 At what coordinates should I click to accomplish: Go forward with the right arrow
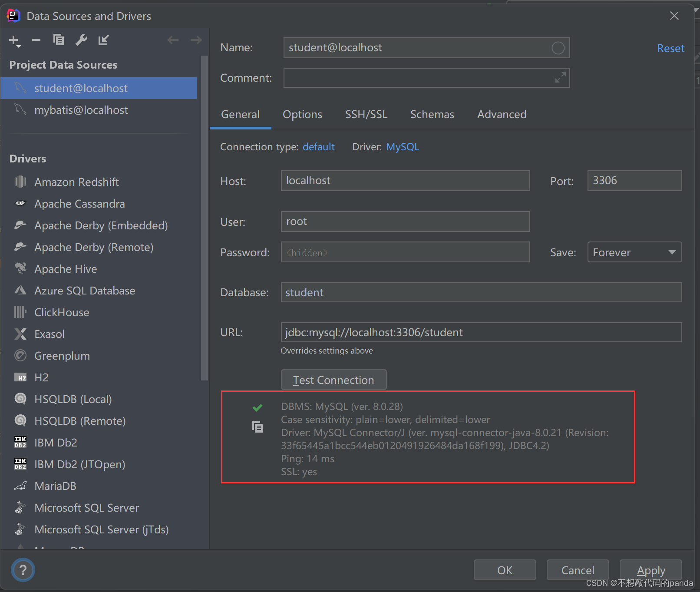click(x=196, y=40)
